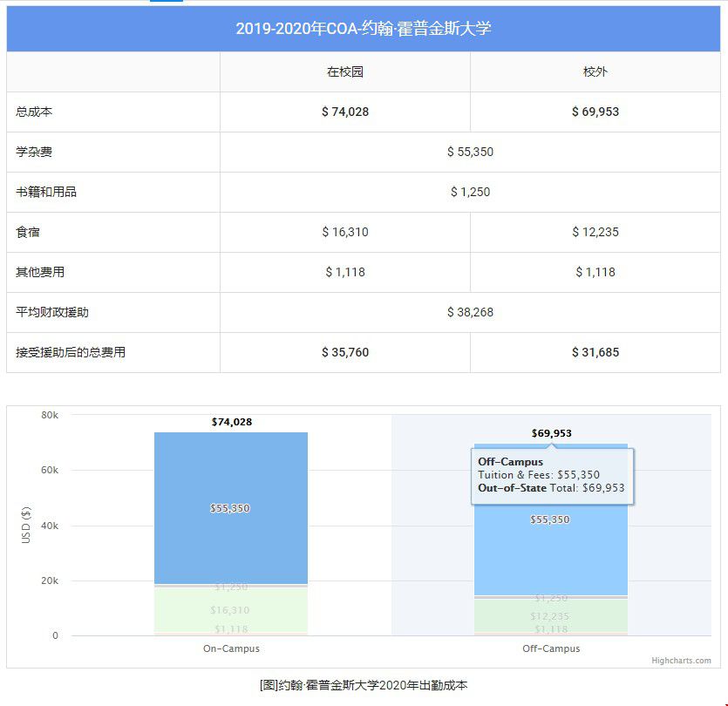Image resolution: width=728 pixels, height=706 pixels.
Task: Click the '书籍和用品' row label
Action: [46, 192]
